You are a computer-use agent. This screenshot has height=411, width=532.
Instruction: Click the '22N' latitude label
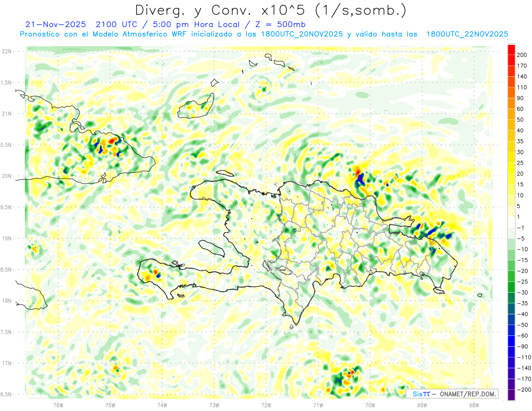(7, 51)
